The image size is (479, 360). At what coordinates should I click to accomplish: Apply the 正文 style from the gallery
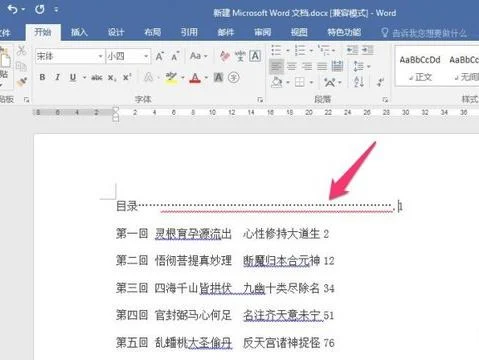(420, 67)
